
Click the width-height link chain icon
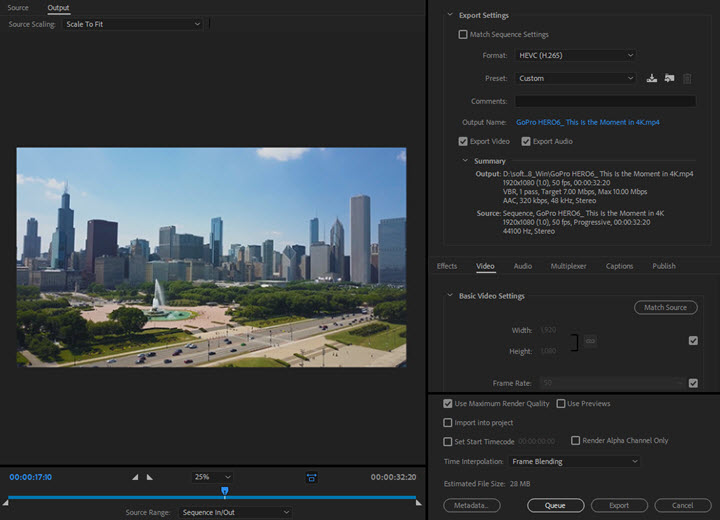coord(590,341)
